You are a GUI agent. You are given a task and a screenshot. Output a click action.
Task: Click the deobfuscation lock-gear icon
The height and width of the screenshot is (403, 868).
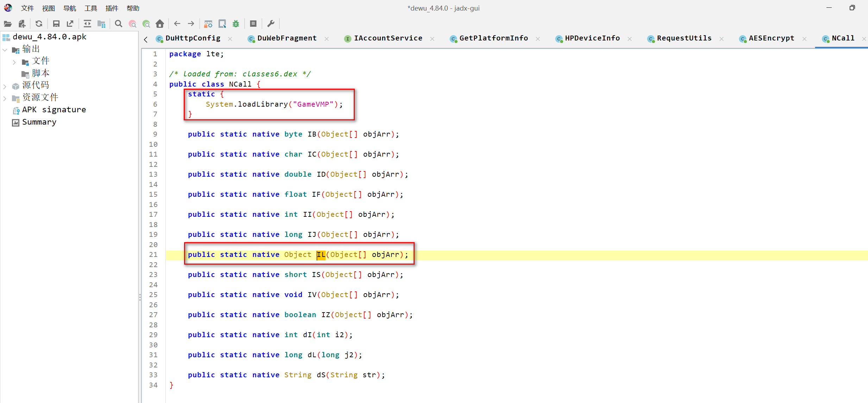[x=208, y=24]
